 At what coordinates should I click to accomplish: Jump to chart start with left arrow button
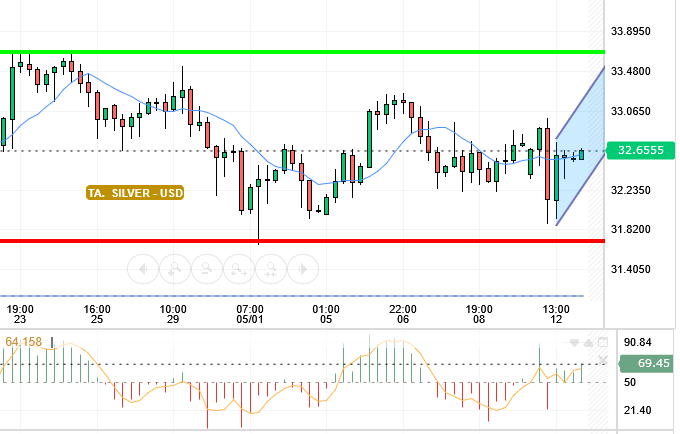tap(143, 269)
